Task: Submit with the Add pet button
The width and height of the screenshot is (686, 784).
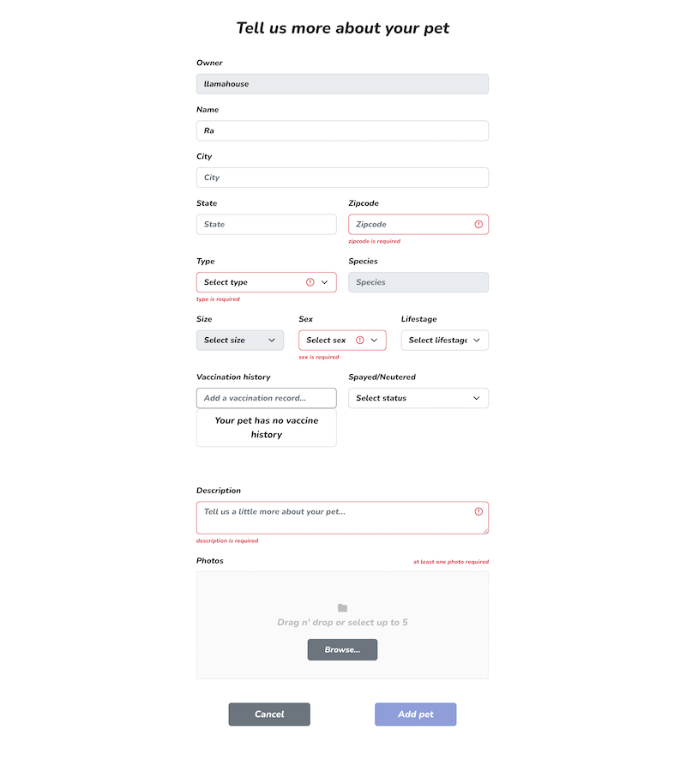Action: point(415,715)
